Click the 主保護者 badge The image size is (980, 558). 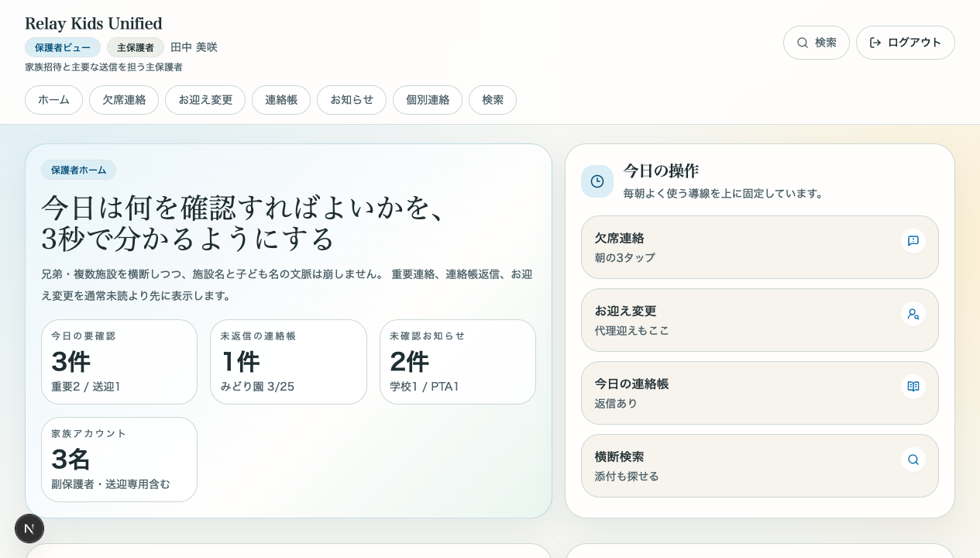click(136, 47)
